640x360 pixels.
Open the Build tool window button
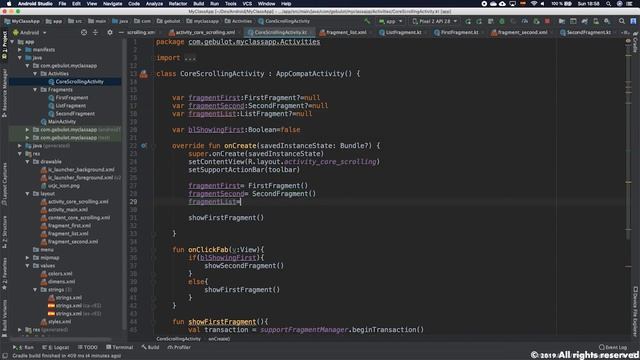pos(150,347)
